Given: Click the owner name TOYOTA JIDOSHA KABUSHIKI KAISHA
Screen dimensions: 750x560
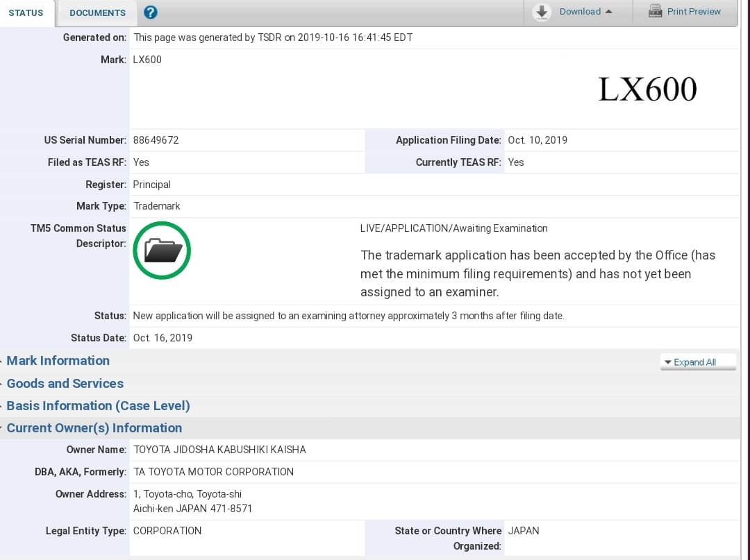Looking at the screenshot, I should [x=219, y=450].
